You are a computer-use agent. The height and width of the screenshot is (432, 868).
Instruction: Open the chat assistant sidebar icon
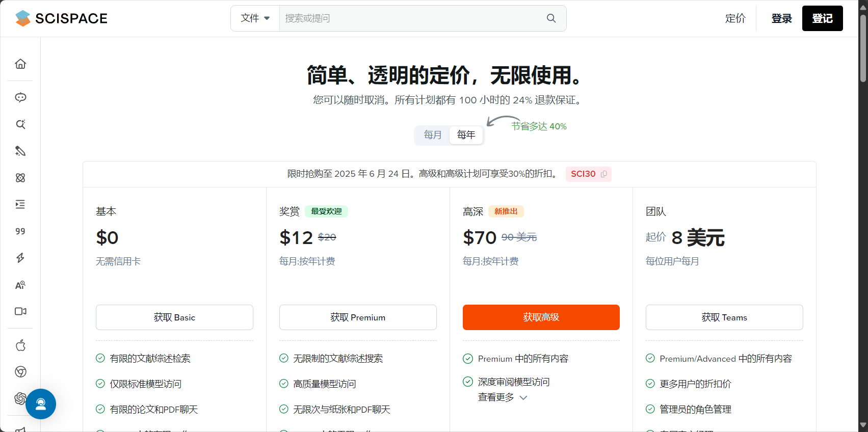pos(20,97)
